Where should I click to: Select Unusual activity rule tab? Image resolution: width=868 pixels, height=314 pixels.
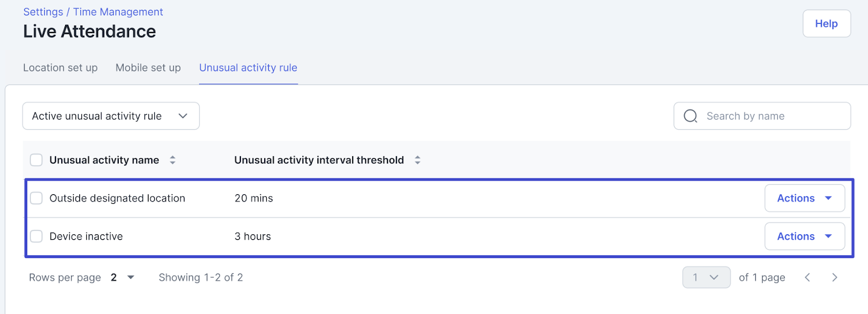[248, 68]
